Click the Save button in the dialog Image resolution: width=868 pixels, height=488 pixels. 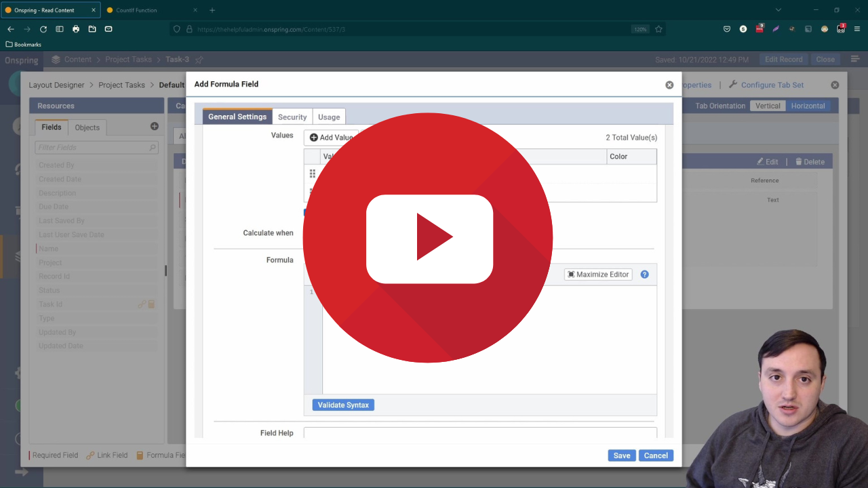click(x=621, y=455)
